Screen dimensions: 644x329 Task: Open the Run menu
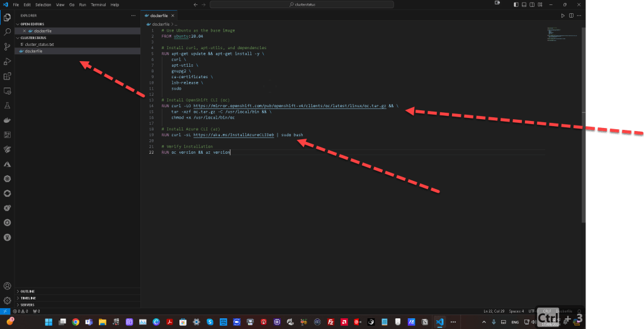click(x=82, y=4)
